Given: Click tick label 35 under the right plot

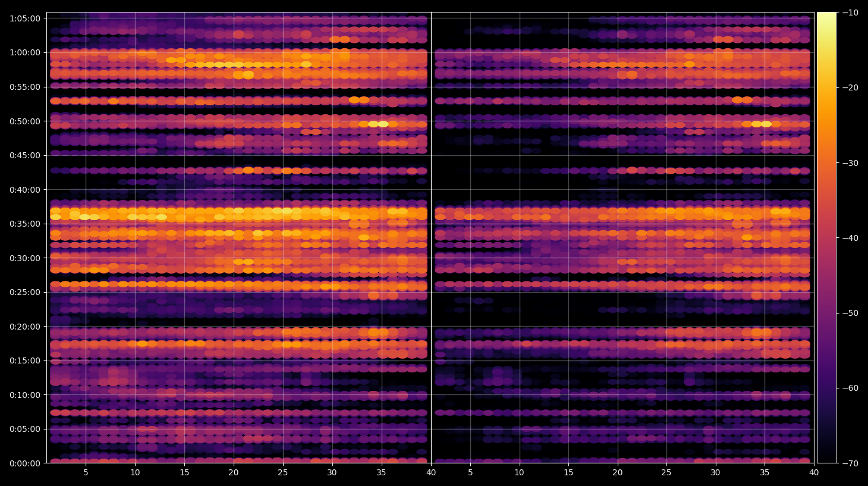Looking at the screenshot, I should (765, 473).
